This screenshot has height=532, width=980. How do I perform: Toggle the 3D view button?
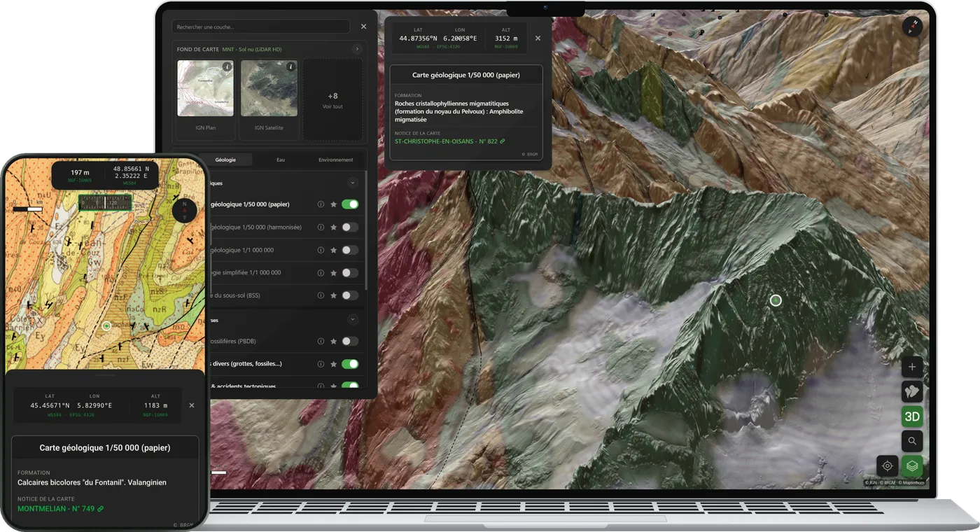point(911,416)
